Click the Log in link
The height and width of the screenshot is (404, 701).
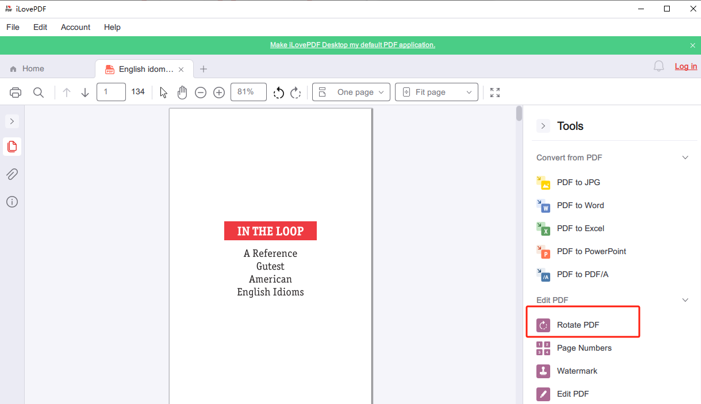point(686,67)
